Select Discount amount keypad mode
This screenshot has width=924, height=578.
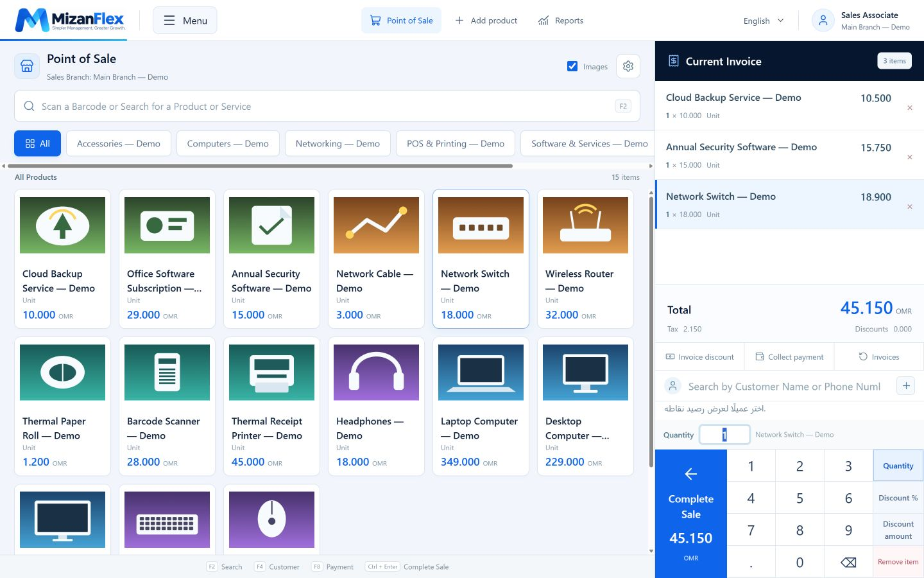[x=898, y=530]
